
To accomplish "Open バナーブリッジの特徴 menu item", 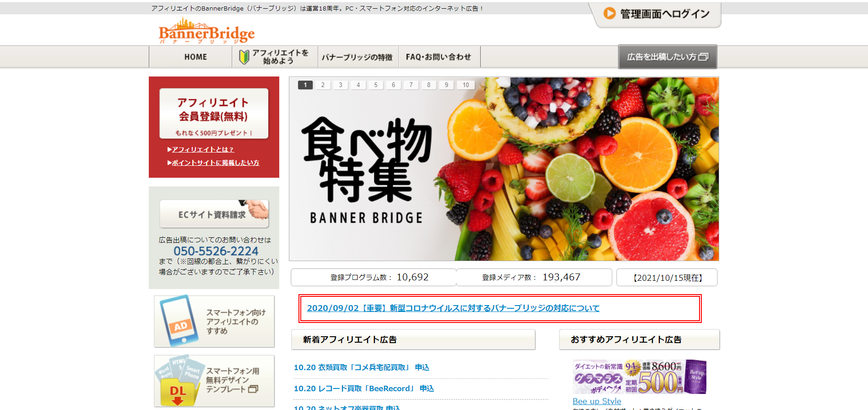I will 357,57.
